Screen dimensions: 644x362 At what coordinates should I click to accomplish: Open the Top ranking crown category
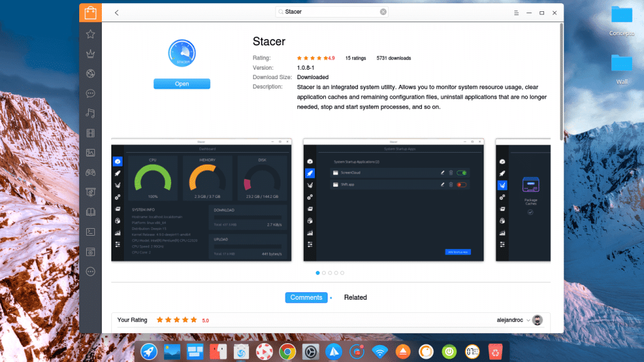[91, 54]
